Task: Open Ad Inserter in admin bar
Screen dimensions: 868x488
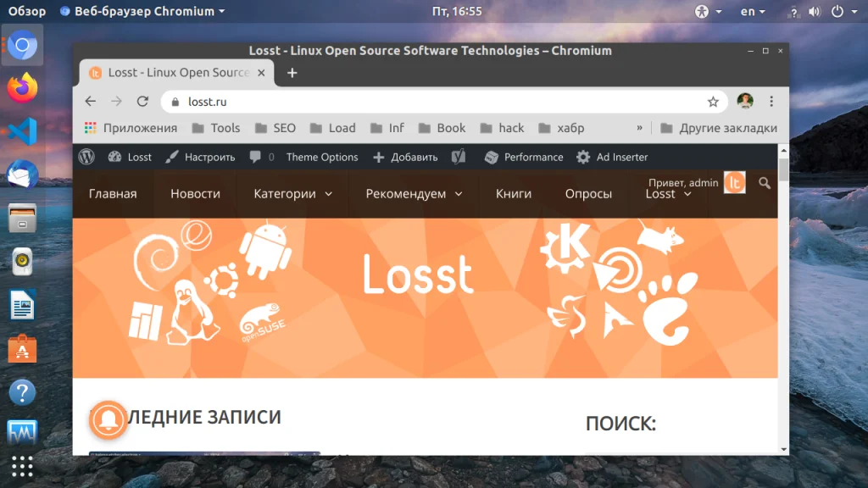Action: coord(612,157)
